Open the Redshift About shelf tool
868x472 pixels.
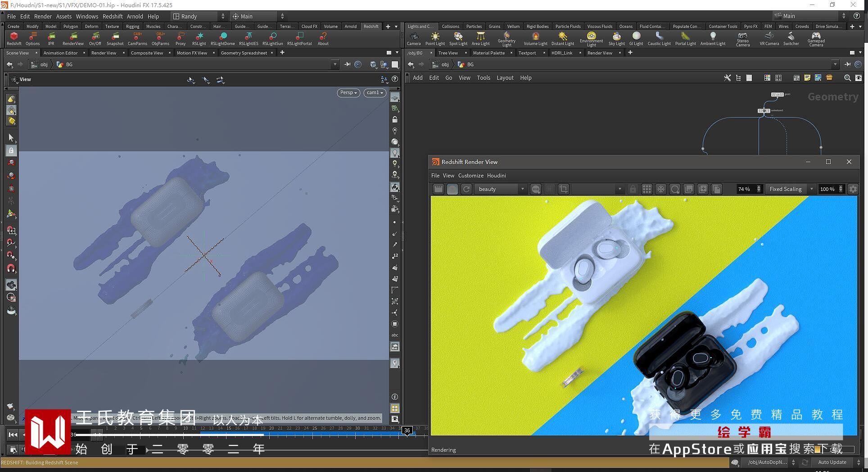(x=323, y=38)
